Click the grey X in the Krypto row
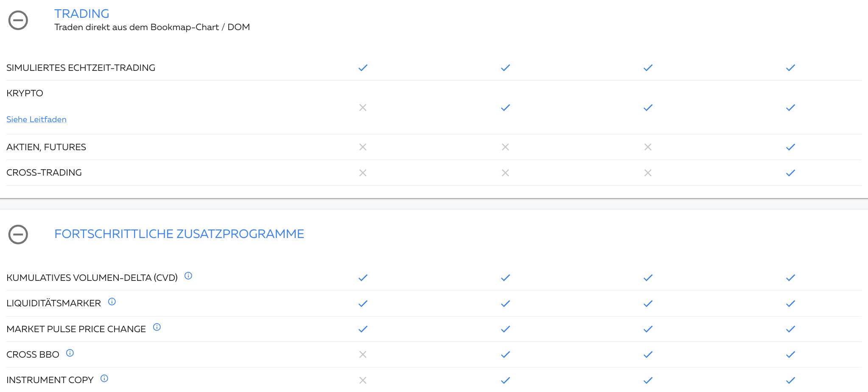The width and height of the screenshot is (868, 392). [363, 108]
